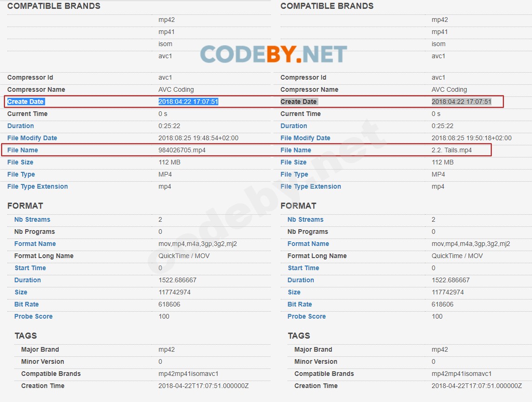Click Duration link beside 1522.686667 in right column
This screenshot has height=402, width=532.
click(x=301, y=280)
